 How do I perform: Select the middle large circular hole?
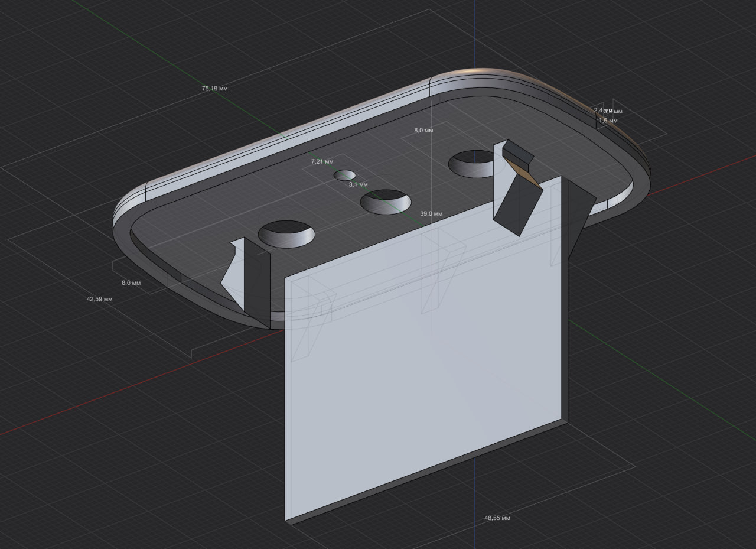tap(386, 202)
